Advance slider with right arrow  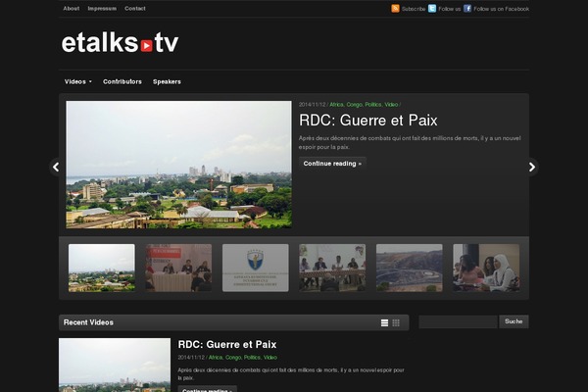coord(532,167)
